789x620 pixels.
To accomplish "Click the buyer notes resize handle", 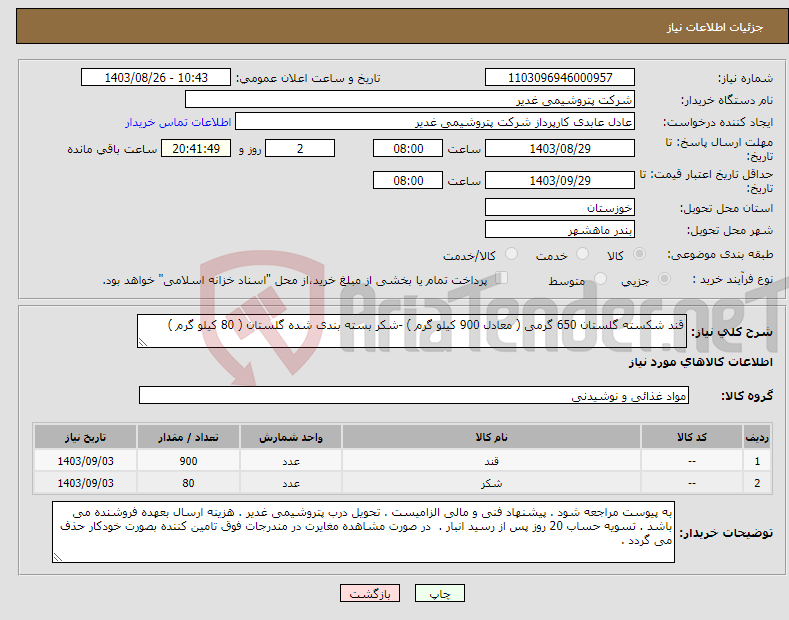I will pyautogui.click(x=58, y=558).
